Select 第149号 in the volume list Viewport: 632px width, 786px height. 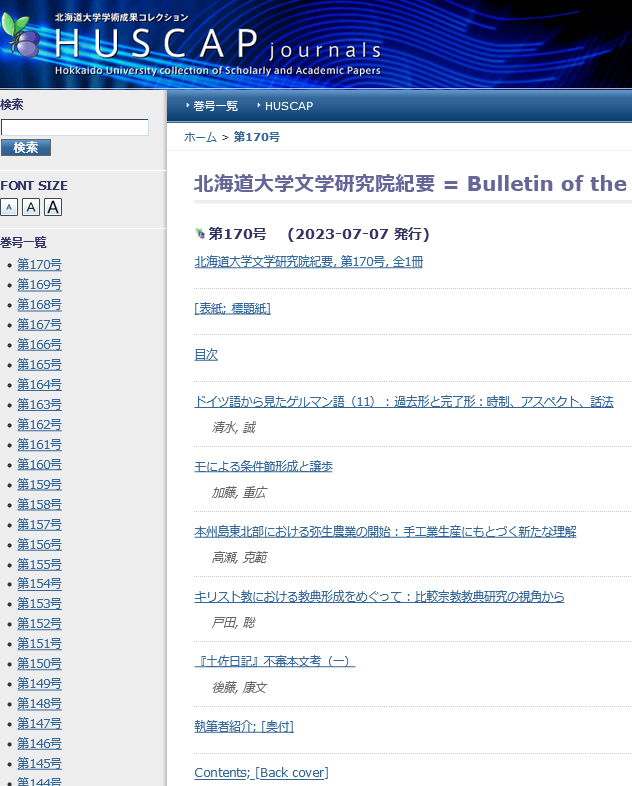pyautogui.click(x=40, y=683)
